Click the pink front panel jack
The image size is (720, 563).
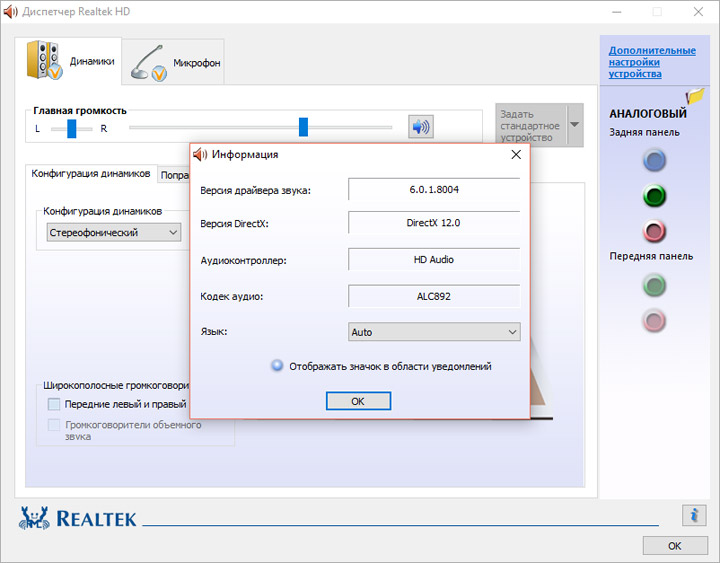tap(654, 321)
